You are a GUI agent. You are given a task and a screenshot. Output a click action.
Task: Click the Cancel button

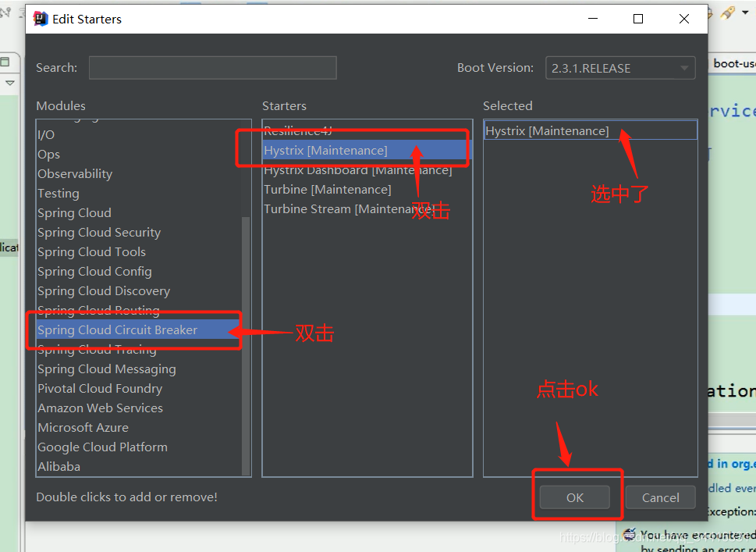661,497
